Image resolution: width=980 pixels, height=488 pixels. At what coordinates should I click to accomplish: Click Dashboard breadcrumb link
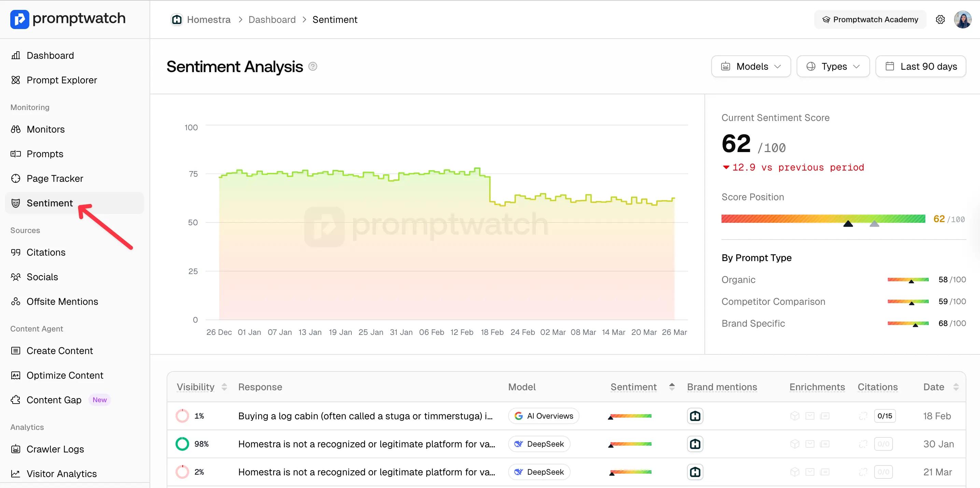271,19
